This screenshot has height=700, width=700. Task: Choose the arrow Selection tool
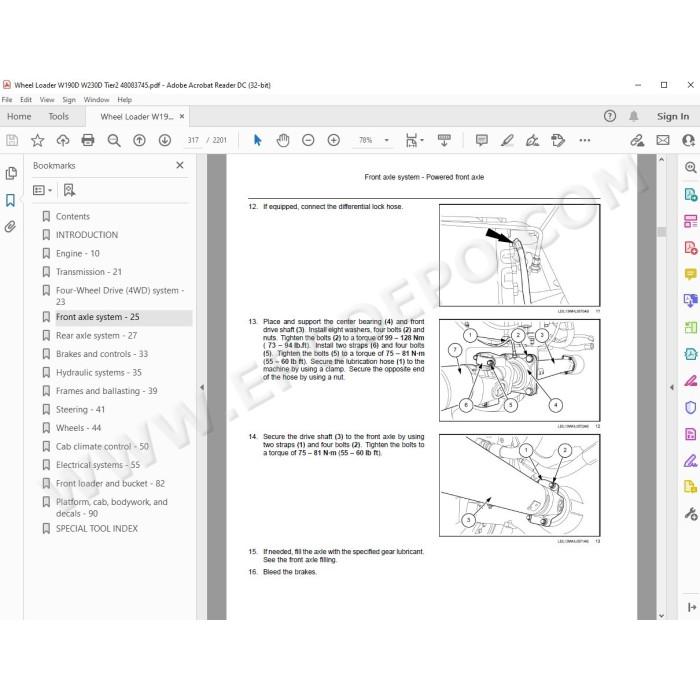point(258,140)
